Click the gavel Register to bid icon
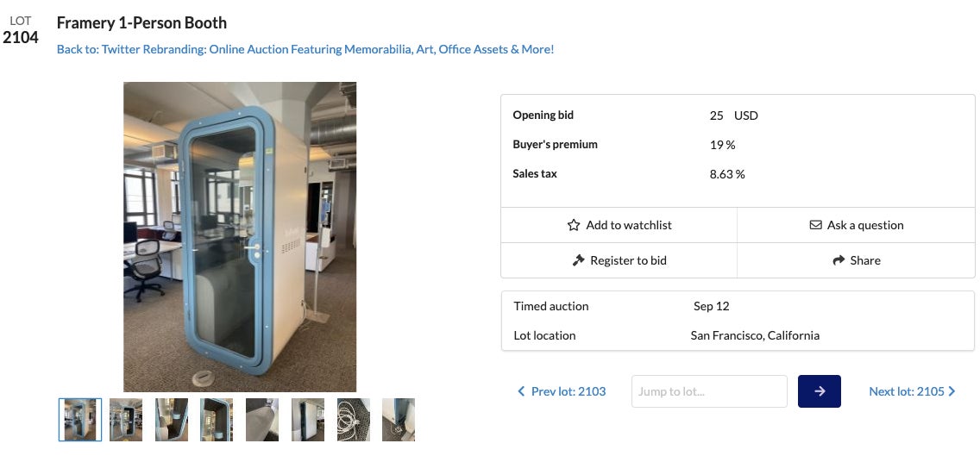 579,260
